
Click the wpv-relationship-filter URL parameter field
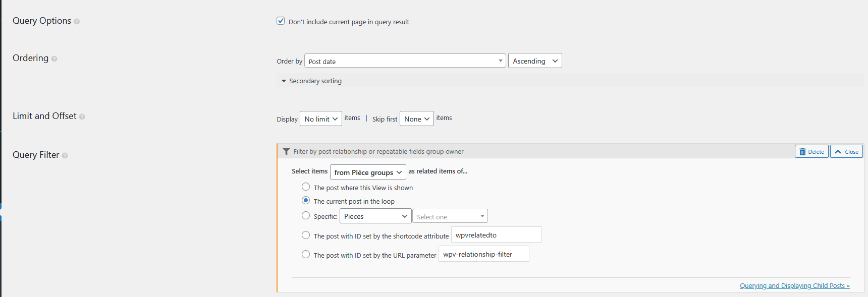coord(484,254)
